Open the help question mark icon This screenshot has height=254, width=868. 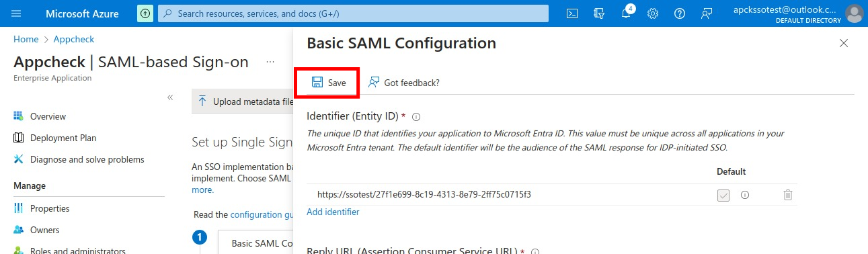pyautogui.click(x=679, y=13)
